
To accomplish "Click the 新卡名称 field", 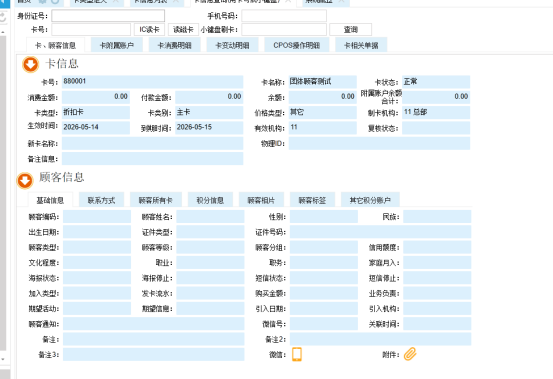I will click(x=152, y=143).
